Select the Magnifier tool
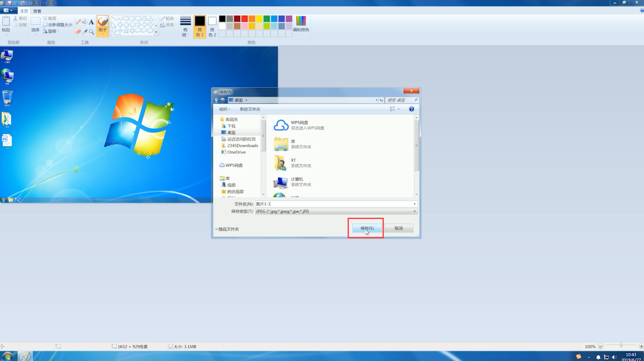Viewport: 644px width, 361px height. tap(91, 32)
